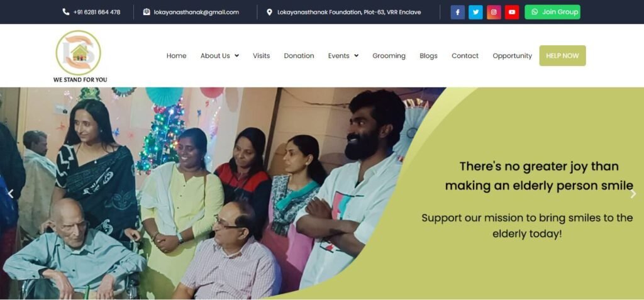Click the phone icon beside +91 number
Viewport: 644px width, 300px height.
65,12
